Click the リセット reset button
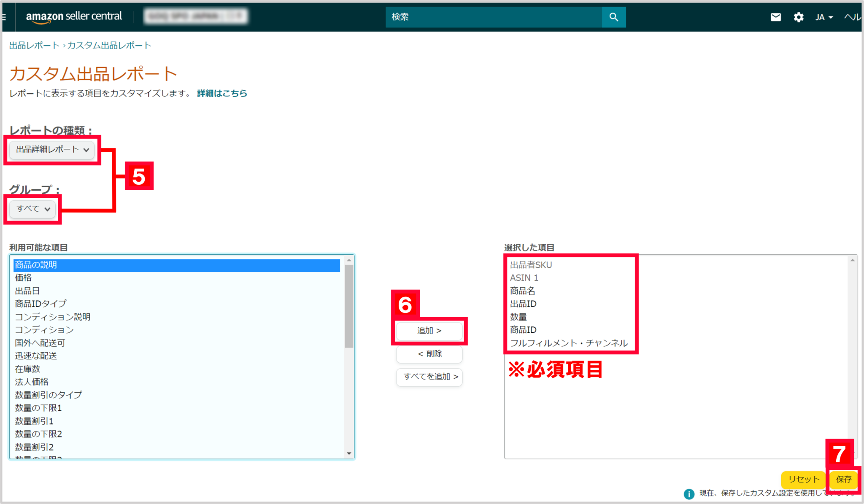This screenshot has width=864, height=504. click(803, 480)
